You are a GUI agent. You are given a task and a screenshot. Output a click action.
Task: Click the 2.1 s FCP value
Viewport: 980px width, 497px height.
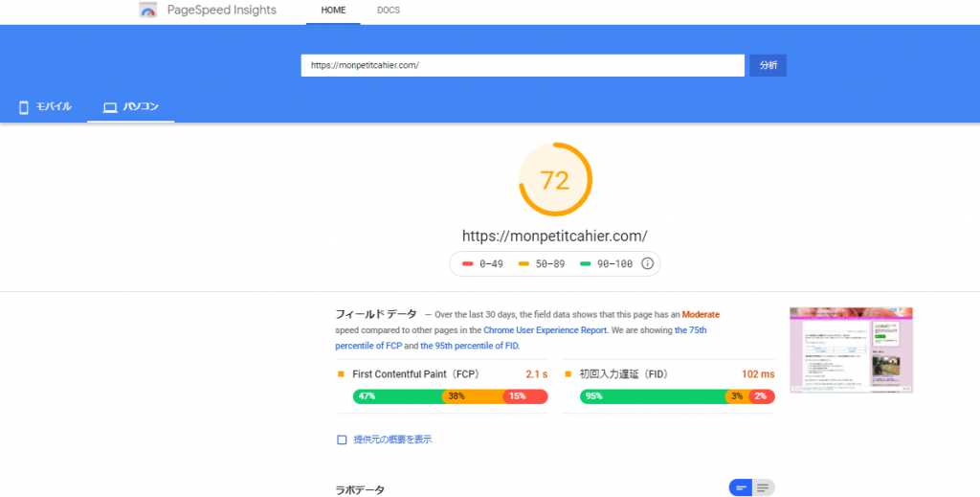click(536, 374)
